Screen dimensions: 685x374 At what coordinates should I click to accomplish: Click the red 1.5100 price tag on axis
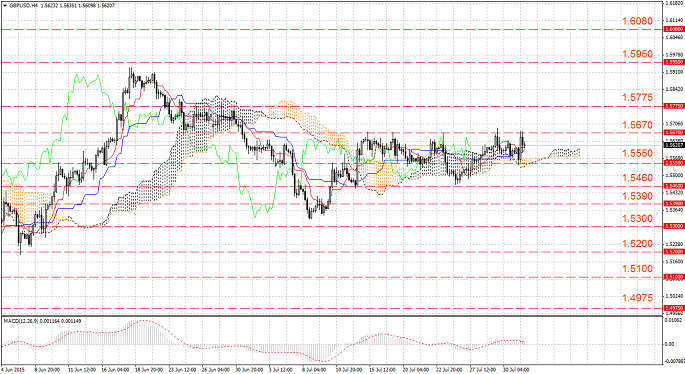tap(674, 277)
